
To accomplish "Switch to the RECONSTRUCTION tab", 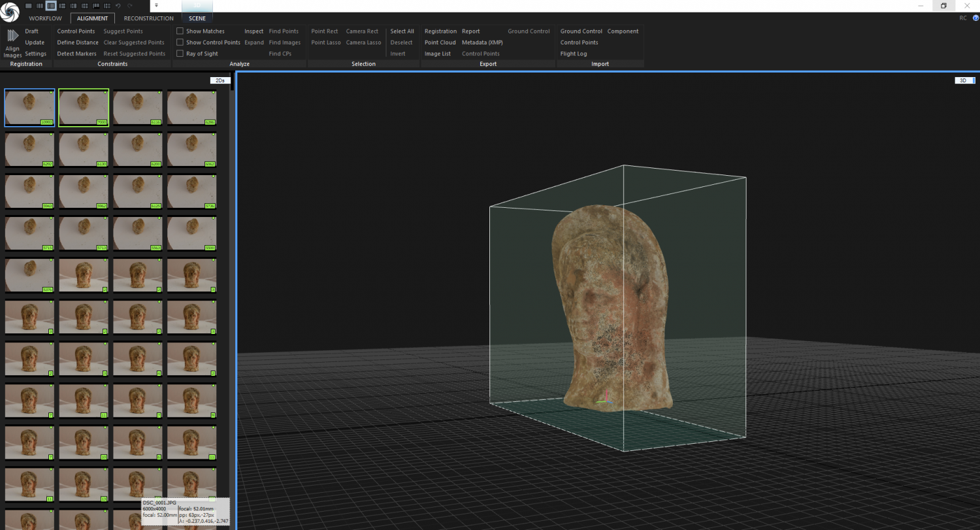I will [x=148, y=18].
